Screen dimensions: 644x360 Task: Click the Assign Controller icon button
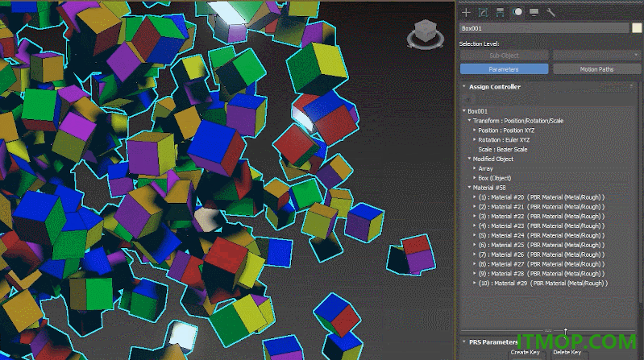[467, 99]
